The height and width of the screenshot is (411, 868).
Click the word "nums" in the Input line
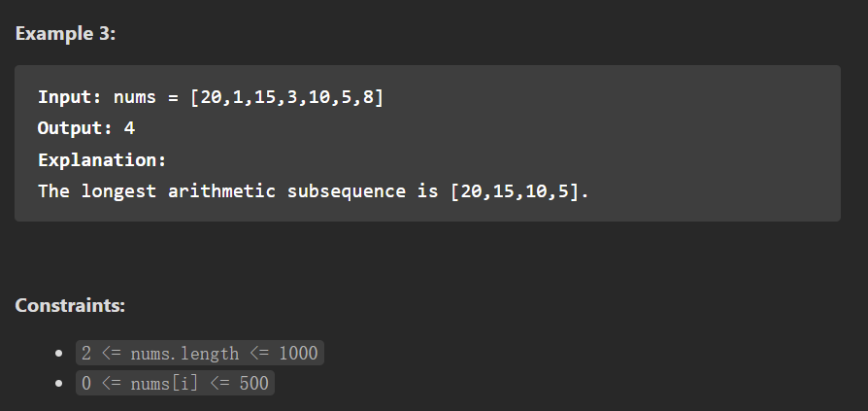coord(135,97)
